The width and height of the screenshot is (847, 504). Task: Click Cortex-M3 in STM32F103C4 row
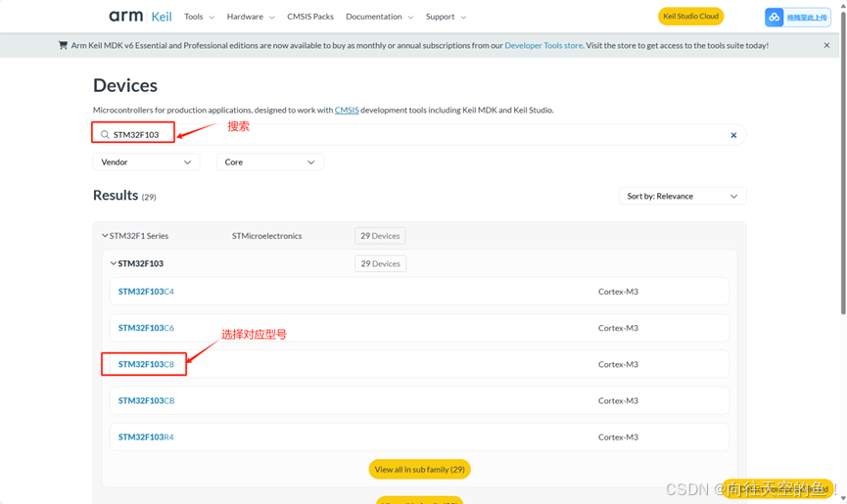pyautogui.click(x=618, y=292)
